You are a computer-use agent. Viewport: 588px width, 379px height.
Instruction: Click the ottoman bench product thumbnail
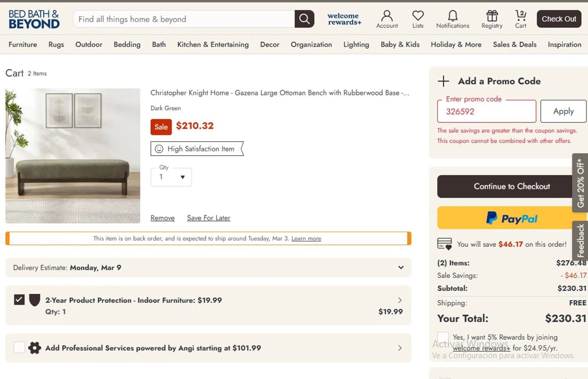click(x=73, y=156)
